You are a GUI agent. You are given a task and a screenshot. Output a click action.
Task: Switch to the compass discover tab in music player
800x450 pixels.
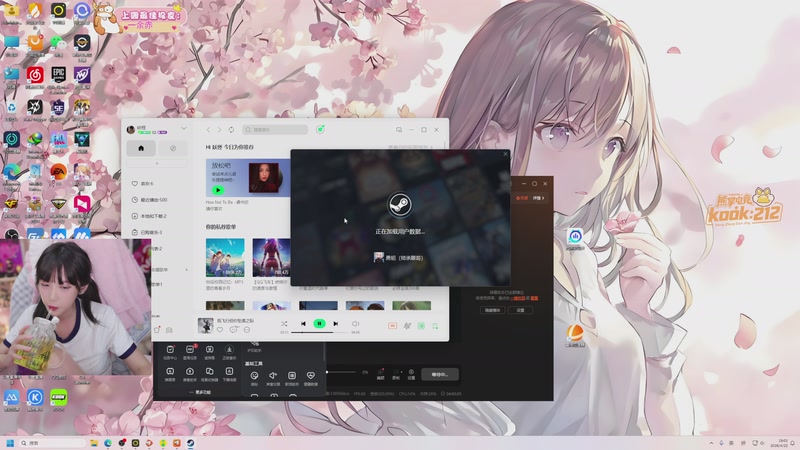172,148
